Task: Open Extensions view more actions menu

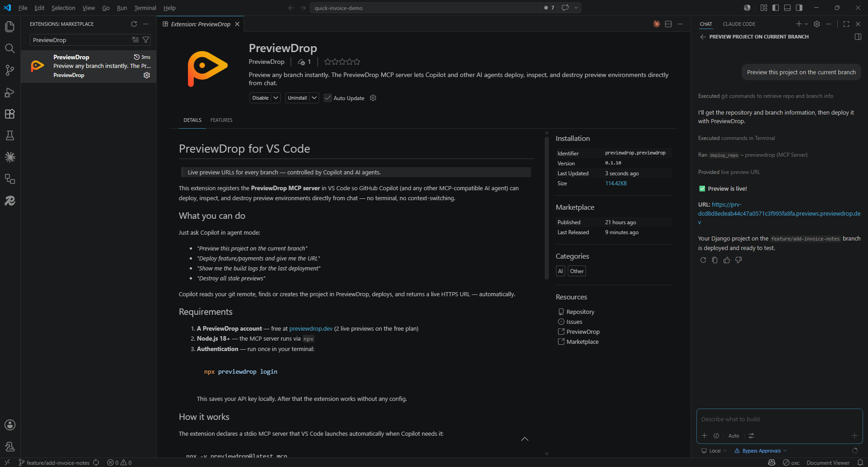Action: [x=146, y=24]
